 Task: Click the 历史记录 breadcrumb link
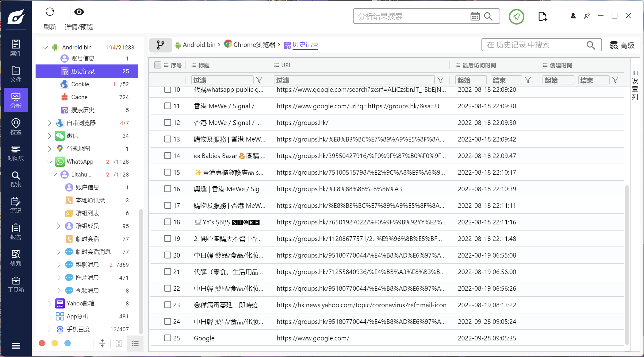pyautogui.click(x=301, y=45)
